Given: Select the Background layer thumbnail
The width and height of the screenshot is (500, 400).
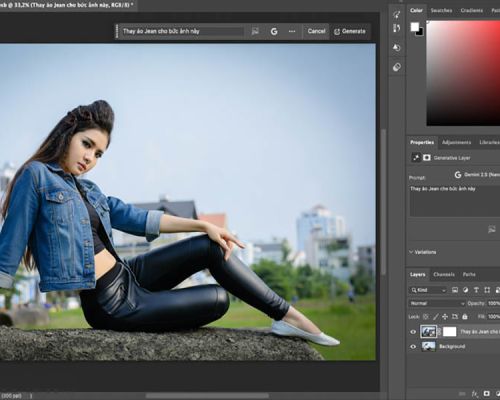Looking at the screenshot, I should (x=429, y=346).
